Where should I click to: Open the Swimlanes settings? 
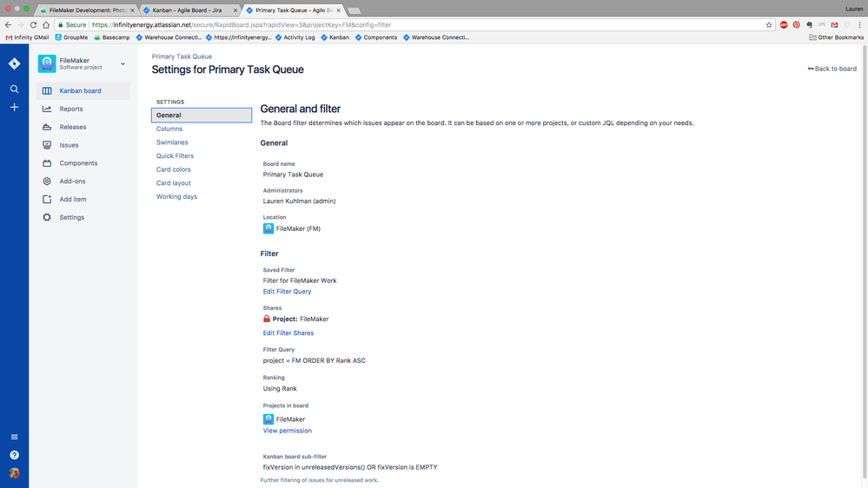[x=172, y=142]
